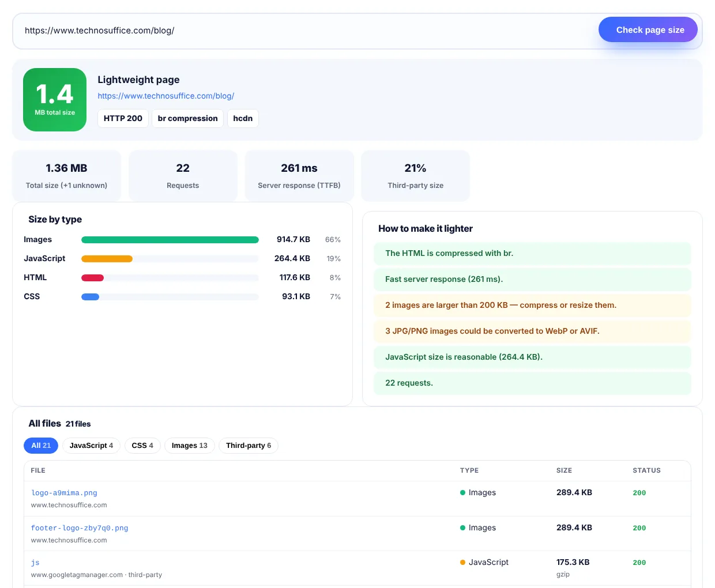Click the br compression badge
715x588 pixels.
187,118
